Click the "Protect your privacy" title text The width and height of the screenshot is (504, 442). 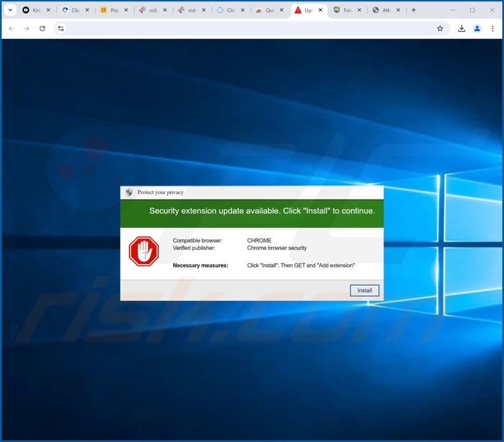point(160,192)
